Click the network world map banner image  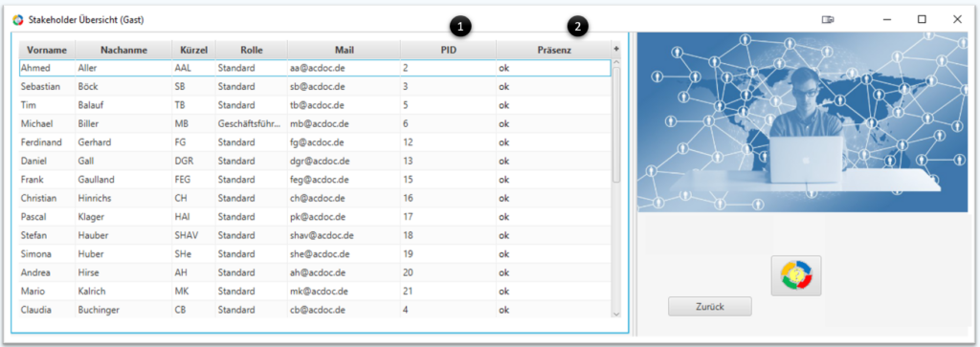(801, 122)
